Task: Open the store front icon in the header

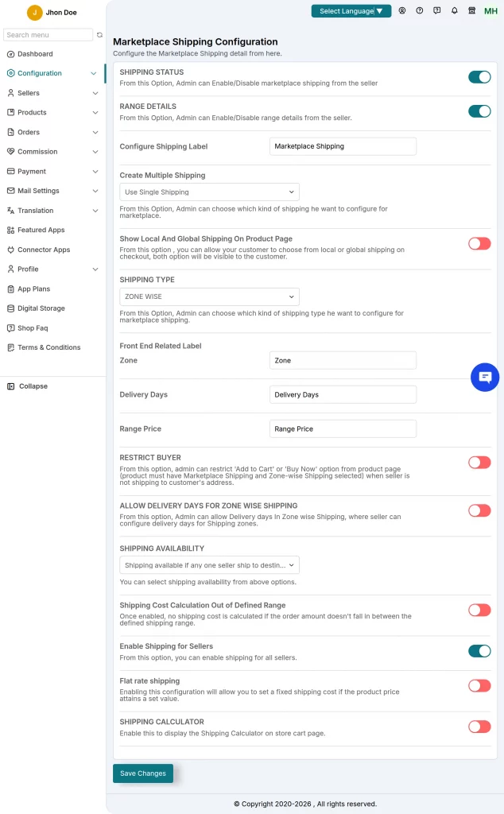Action: pos(472,10)
